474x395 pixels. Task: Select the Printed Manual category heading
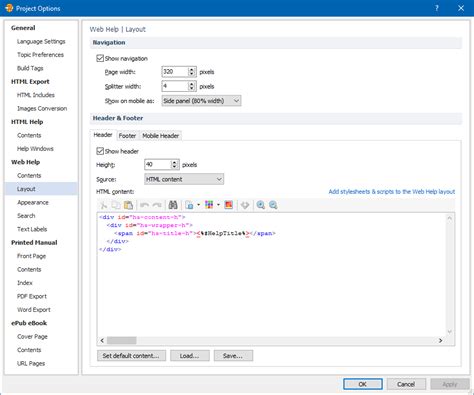point(34,243)
